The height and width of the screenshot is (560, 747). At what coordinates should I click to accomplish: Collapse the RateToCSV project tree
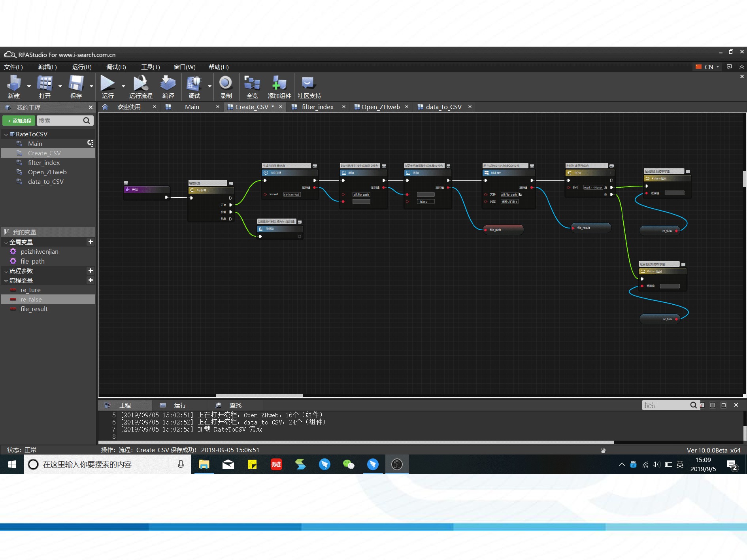pyautogui.click(x=6, y=135)
